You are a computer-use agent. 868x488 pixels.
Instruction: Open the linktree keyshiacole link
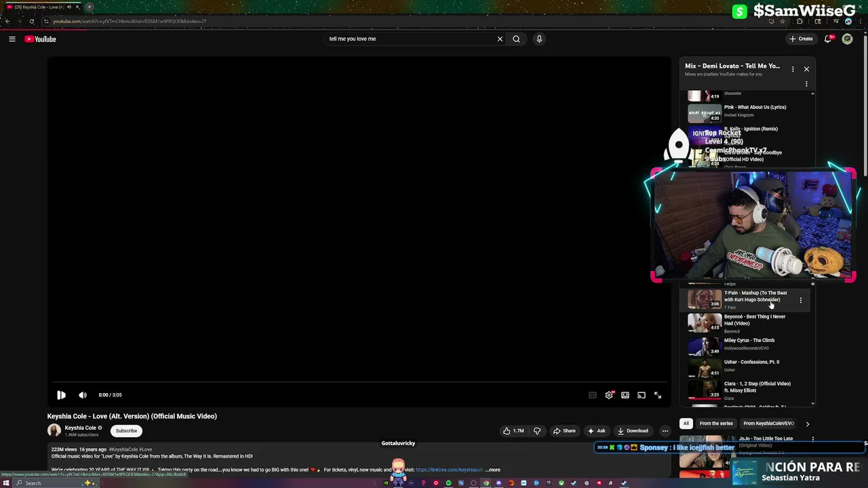pos(449,470)
